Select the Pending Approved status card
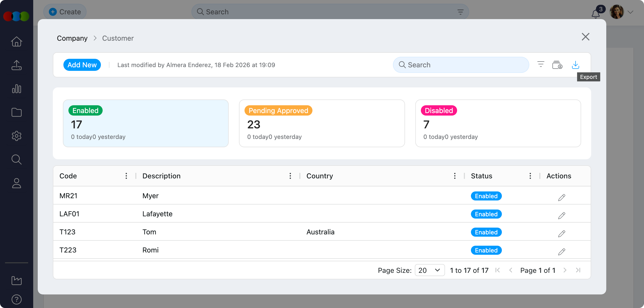The width and height of the screenshot is (644, 308). pyautogui.click(x=322, y=123)
